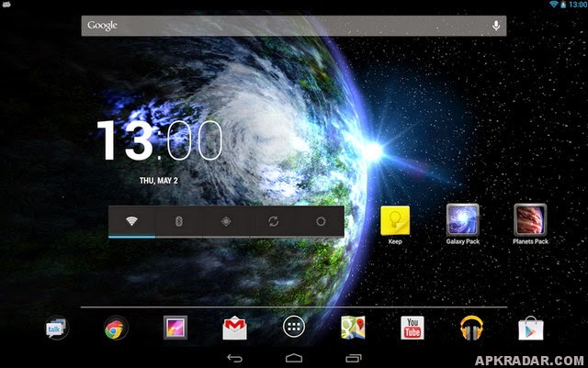Toggle Wi-Fi in the power control widget
The image size is (588, 368).
click(131, 221)
